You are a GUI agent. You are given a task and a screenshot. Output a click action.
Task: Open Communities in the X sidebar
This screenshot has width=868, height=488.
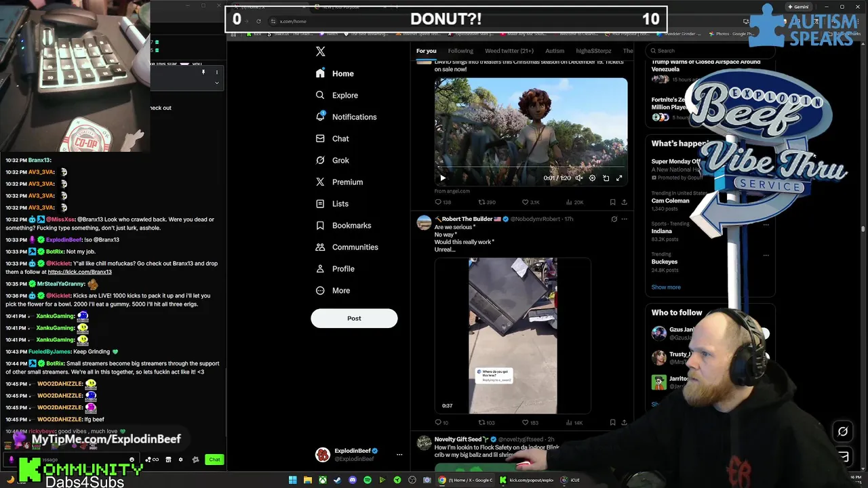[x=347, y=247]
